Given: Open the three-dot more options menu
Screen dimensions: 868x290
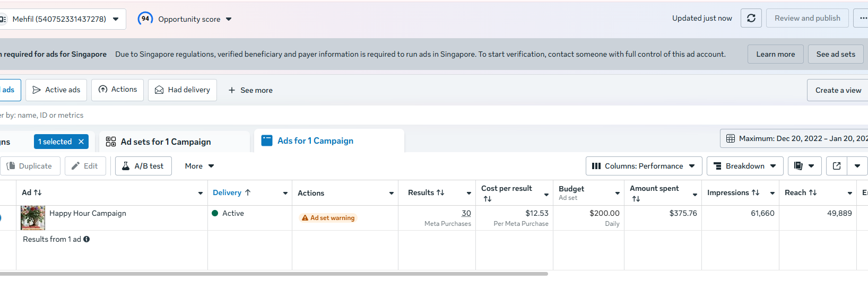Looking at the screenshot, I should (x=862, y=18).
